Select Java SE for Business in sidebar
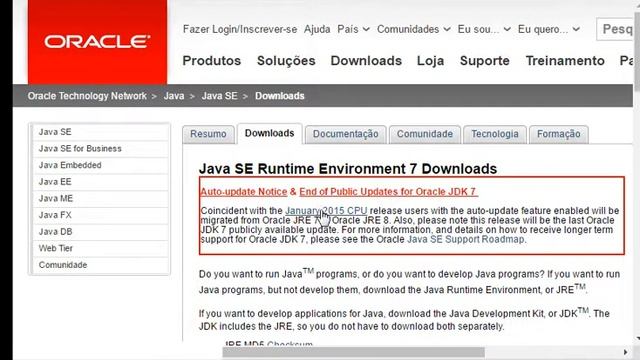Viewport: 640px width, 360px height. [x=100, y=149]
